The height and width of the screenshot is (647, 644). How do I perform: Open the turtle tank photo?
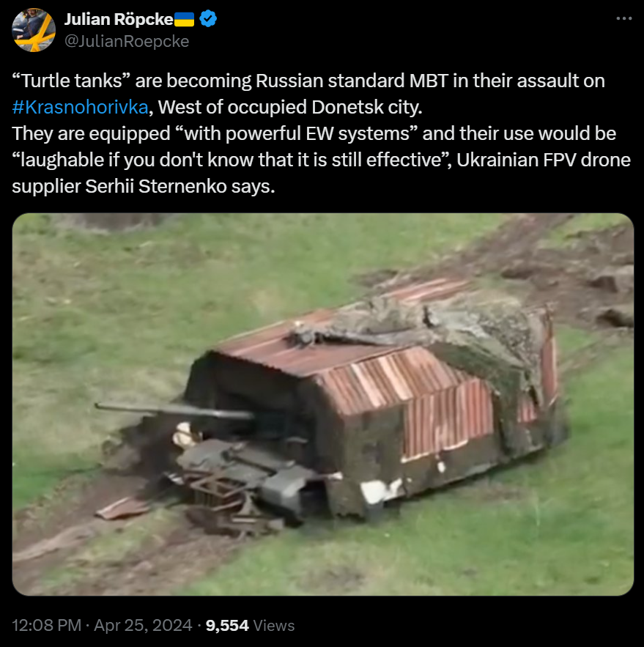pyautogui.click(x=322, y=404)
